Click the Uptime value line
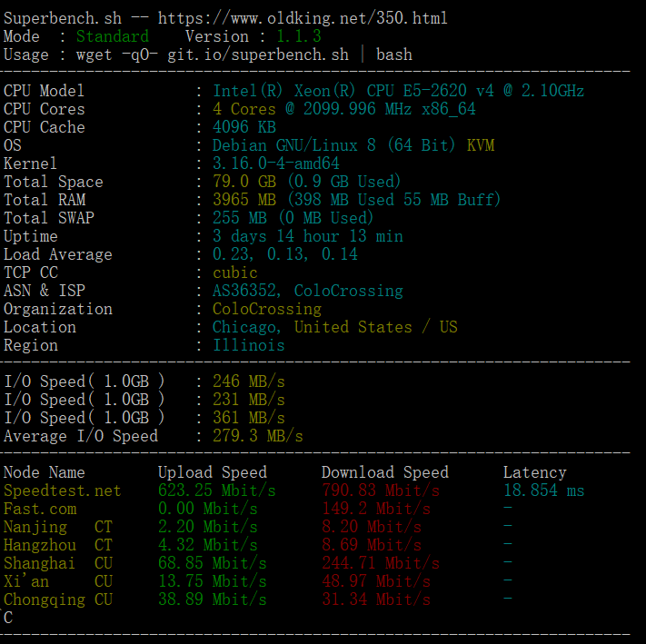Image resolution: width=646 pixels, height=644 pixels. (307, 236)
